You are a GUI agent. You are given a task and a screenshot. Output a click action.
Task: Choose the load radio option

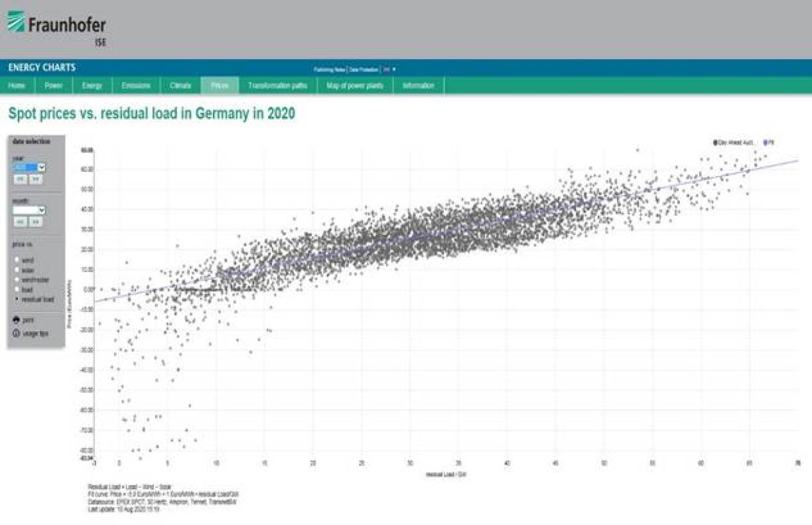point(17,289)
